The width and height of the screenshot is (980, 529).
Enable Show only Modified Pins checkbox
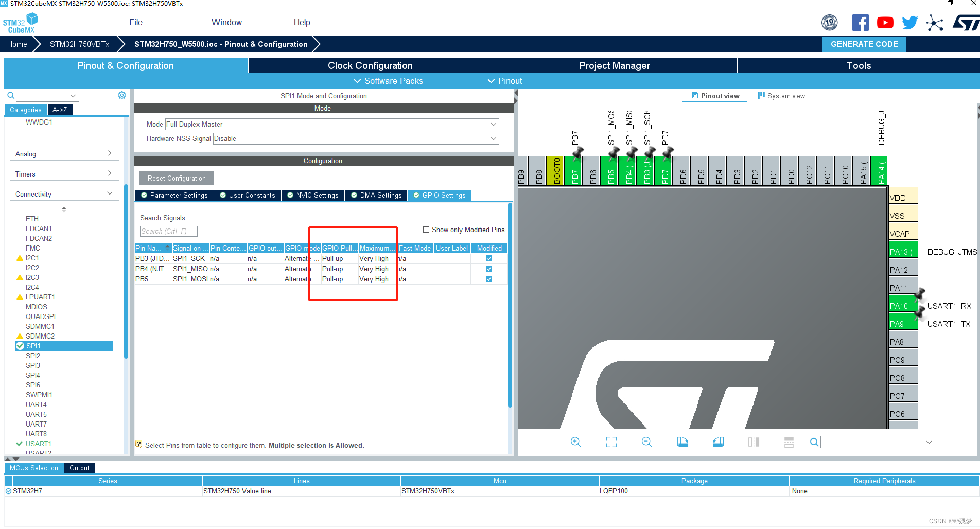(426, 230)
